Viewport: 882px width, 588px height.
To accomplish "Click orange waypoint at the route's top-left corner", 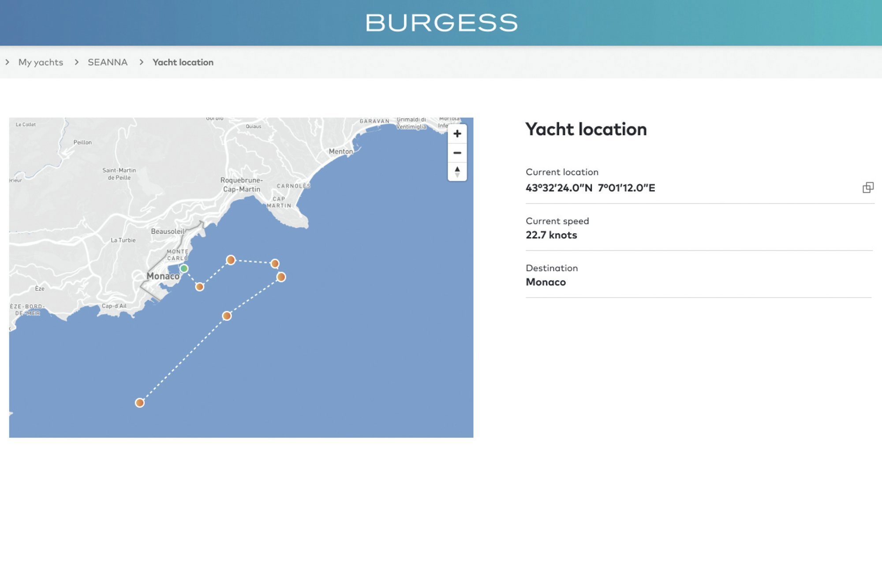I will pyautogui.click(x=231, y=260).
